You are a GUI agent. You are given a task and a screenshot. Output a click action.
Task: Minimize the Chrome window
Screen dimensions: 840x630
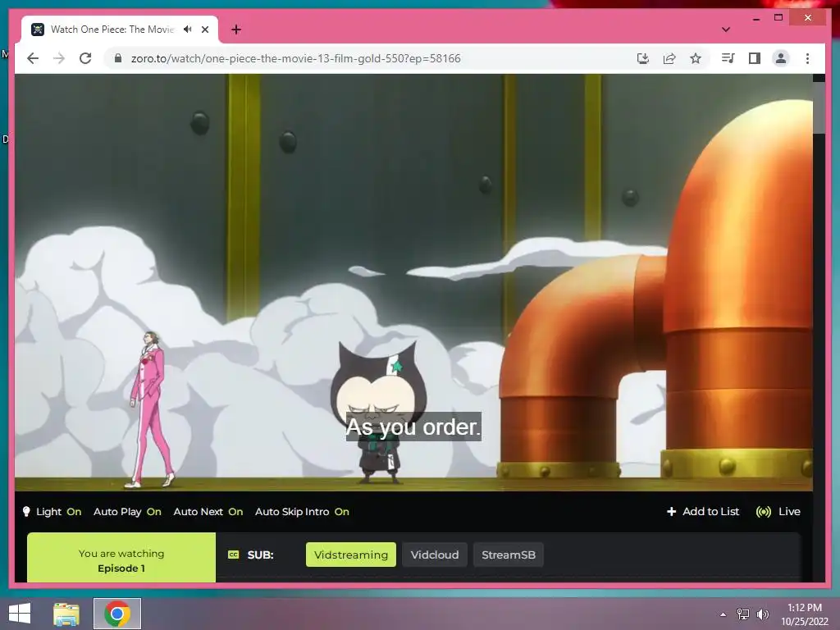pos(756,18)
